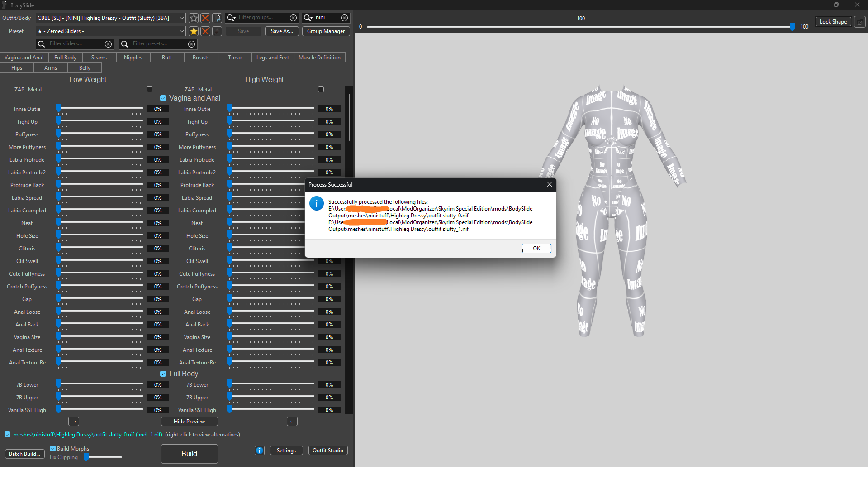The width and height of the screenshot is (868, 489).
Task: Select the Muscle Definition tab
Action: pyautogui.click(x=320, y=58)
